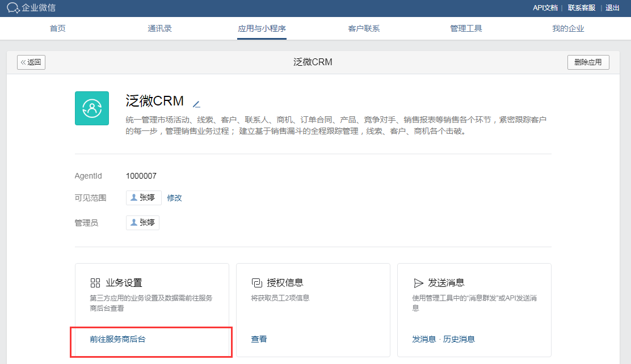
Task: Open the 前往服务商后台 link
Action: click(x=117, y=339)
